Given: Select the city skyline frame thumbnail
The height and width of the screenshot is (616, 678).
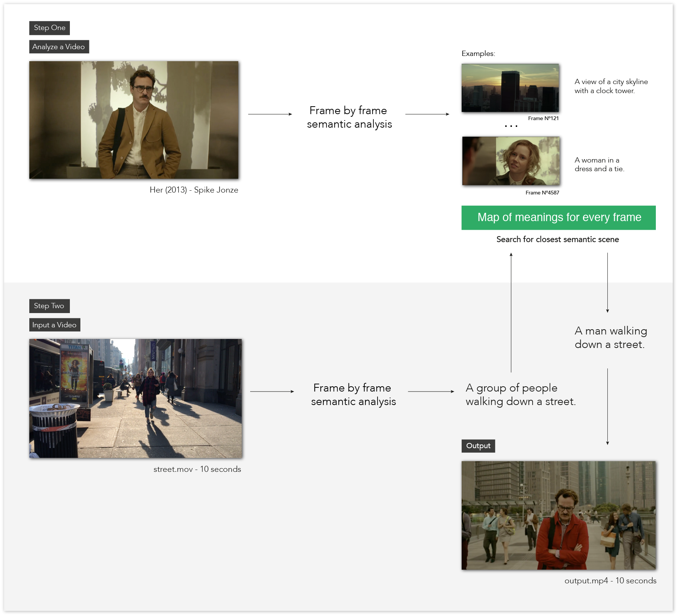Looking at the screenshot, I should tap(510, 88).
